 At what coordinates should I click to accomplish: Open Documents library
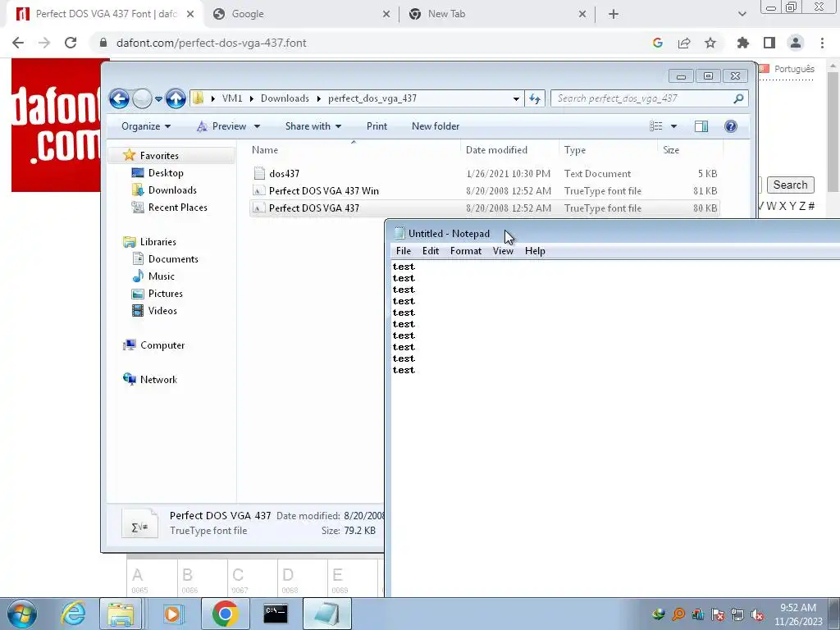173,259
